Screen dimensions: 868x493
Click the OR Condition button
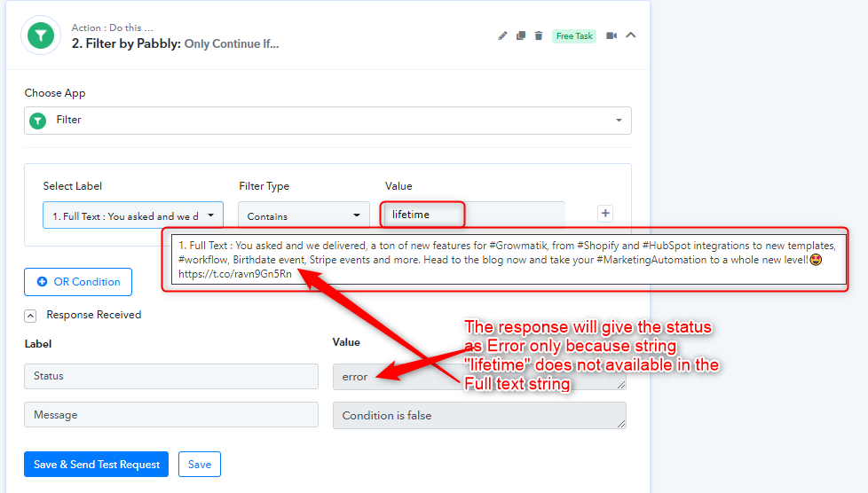click(78, 282)
